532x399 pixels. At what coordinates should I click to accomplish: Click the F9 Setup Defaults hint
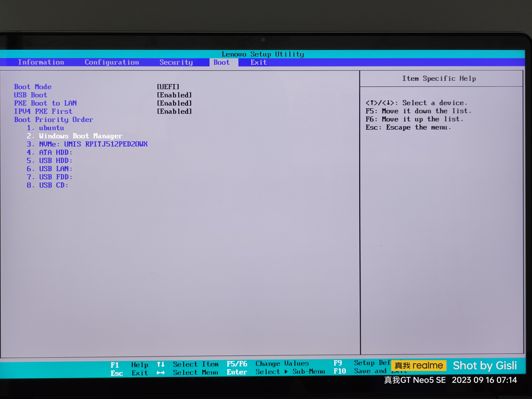click(362, 363)
